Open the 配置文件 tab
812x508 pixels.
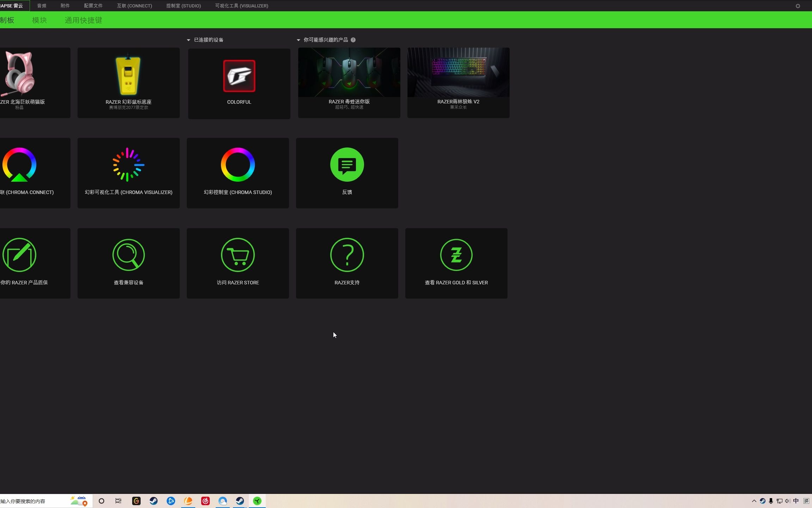(x=93, y=6)
